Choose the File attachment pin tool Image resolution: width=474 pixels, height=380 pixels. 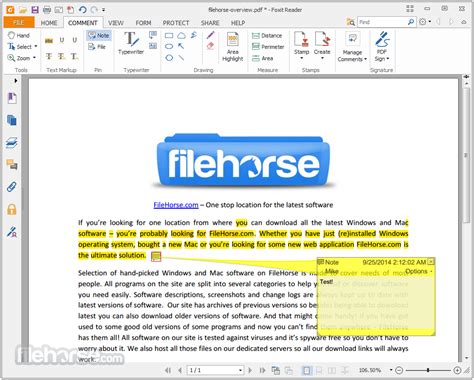click(97, 47)
